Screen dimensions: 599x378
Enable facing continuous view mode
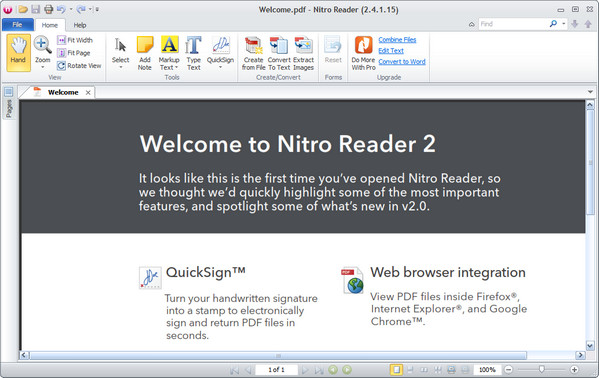438,370
